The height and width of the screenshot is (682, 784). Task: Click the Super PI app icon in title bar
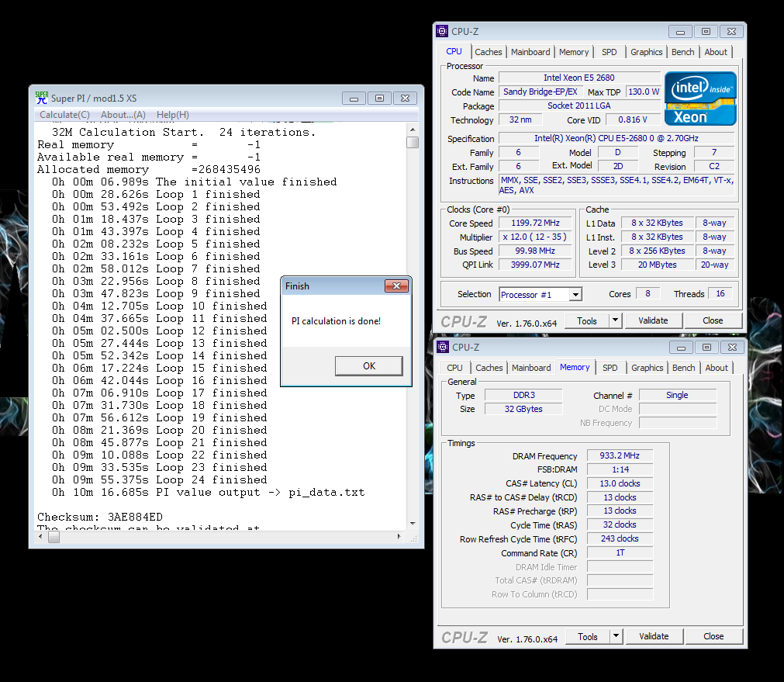click(x=42, y=98)
